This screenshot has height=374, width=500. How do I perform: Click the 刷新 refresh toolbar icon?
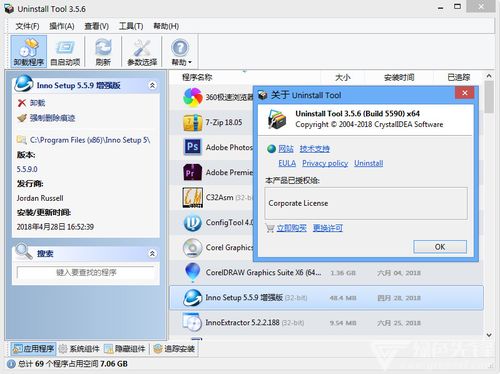click(103, 52)
